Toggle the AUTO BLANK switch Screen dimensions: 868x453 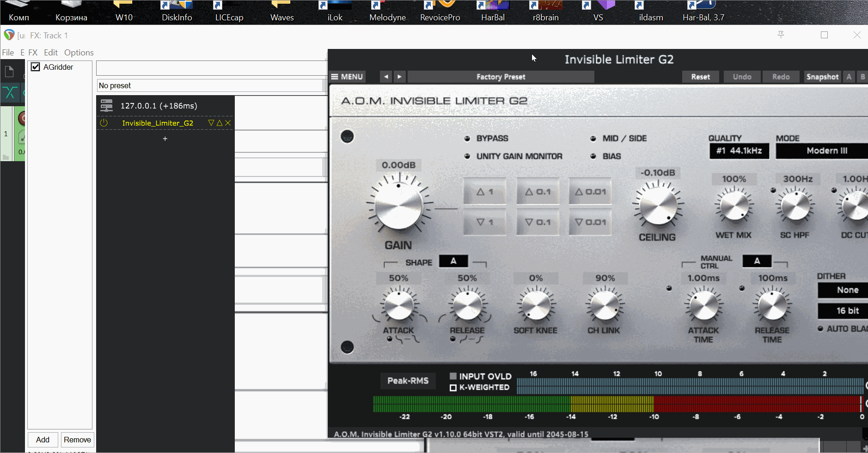(820, 329)
